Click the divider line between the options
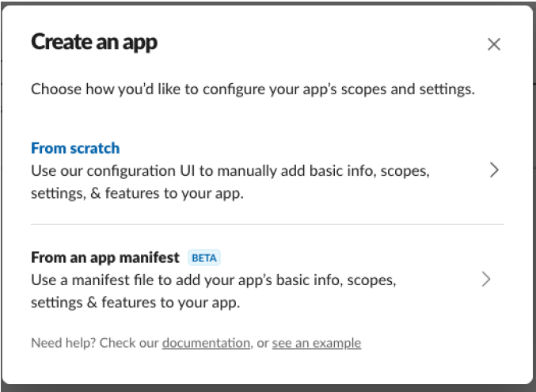Screen dimensions: 536x392 click(x=267, y=224)
